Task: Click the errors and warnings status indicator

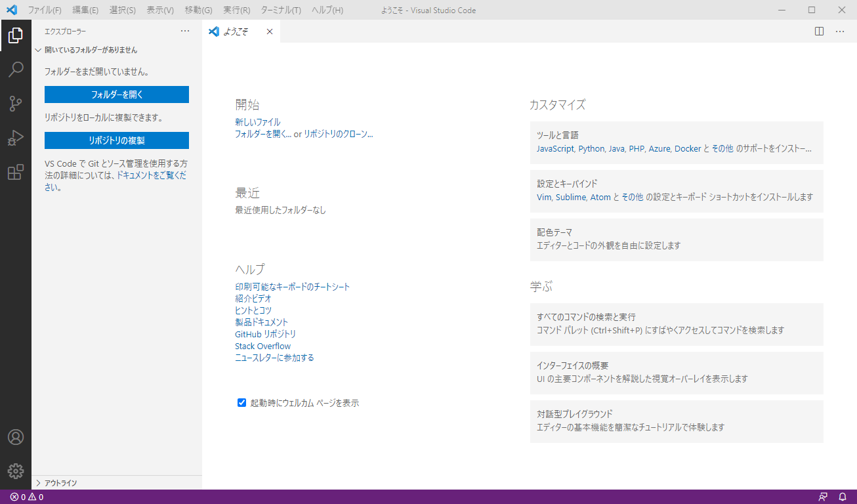Action: tap(27, 497)
